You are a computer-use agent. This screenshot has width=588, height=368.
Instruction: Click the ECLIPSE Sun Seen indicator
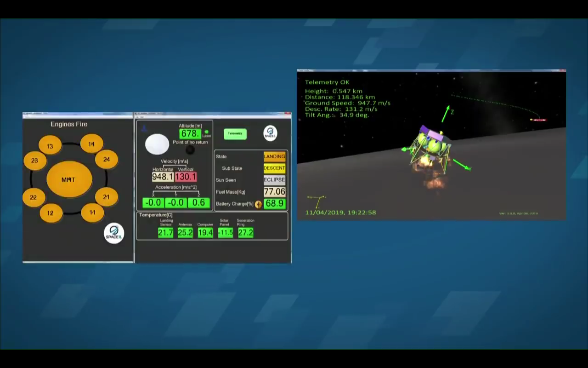click(274, 180)
